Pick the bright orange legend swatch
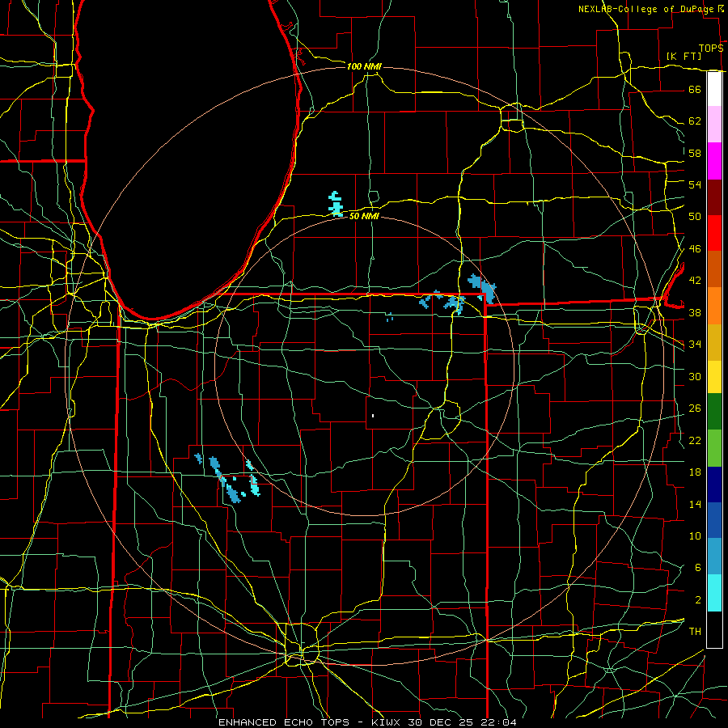Image resolution: width=728 pixels, height=728 pixels. pyautogui.click(x=714, y=306)
